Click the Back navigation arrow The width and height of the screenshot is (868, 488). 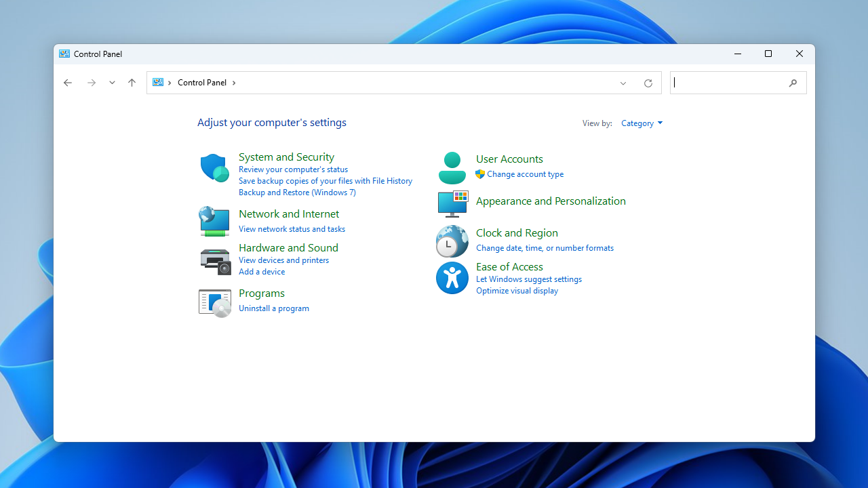coord(68,83)
